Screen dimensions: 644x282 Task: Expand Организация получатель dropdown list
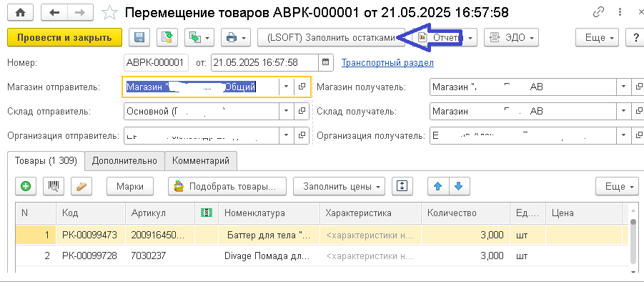(623, 135)
